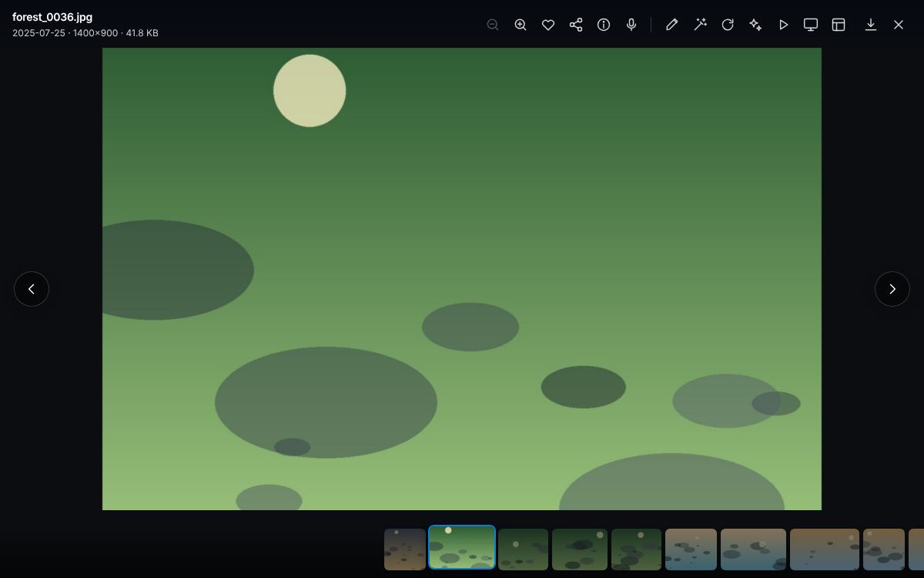Open the share options

pyautogui.click(x=576, y=25)
